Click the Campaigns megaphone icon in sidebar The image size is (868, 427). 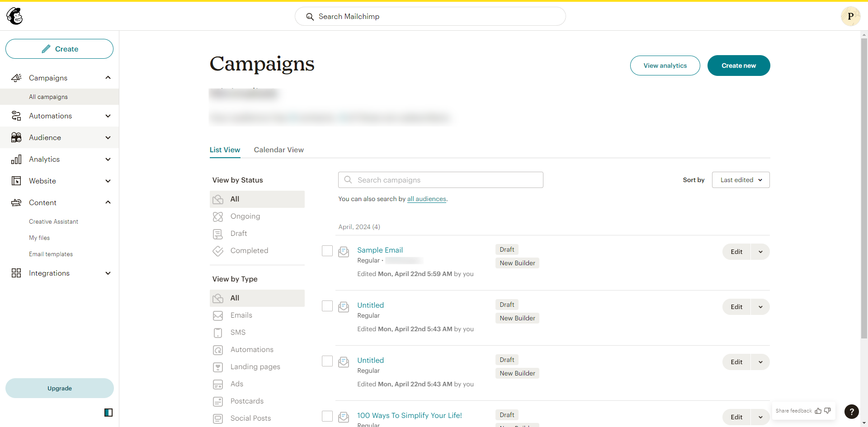16,78
